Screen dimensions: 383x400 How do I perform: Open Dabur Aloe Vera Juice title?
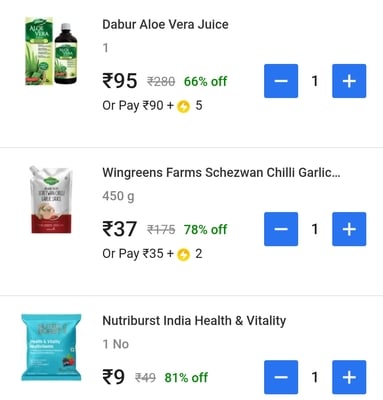(165, 25)
